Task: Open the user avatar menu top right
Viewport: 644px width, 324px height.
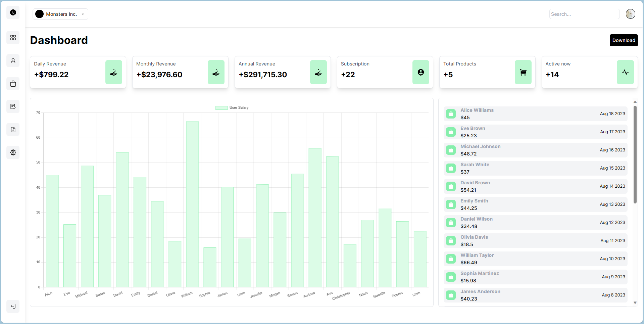Action: click(x=630, y=14)
